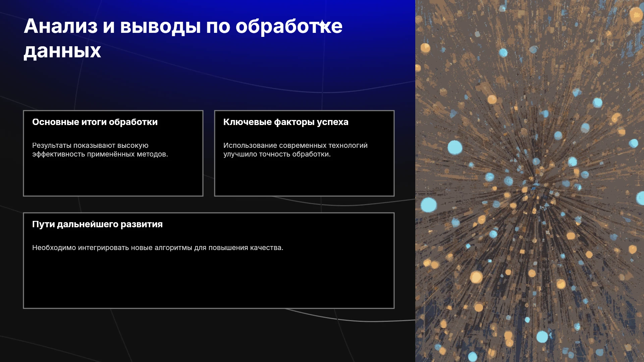Click the word "обработке" in the title

pos(289,26)
